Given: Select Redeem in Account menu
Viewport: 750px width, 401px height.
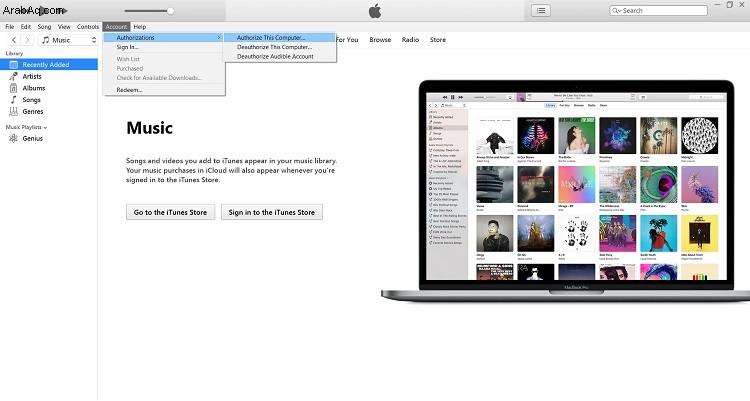Looking at the screenshot, I should coord(164,89).
